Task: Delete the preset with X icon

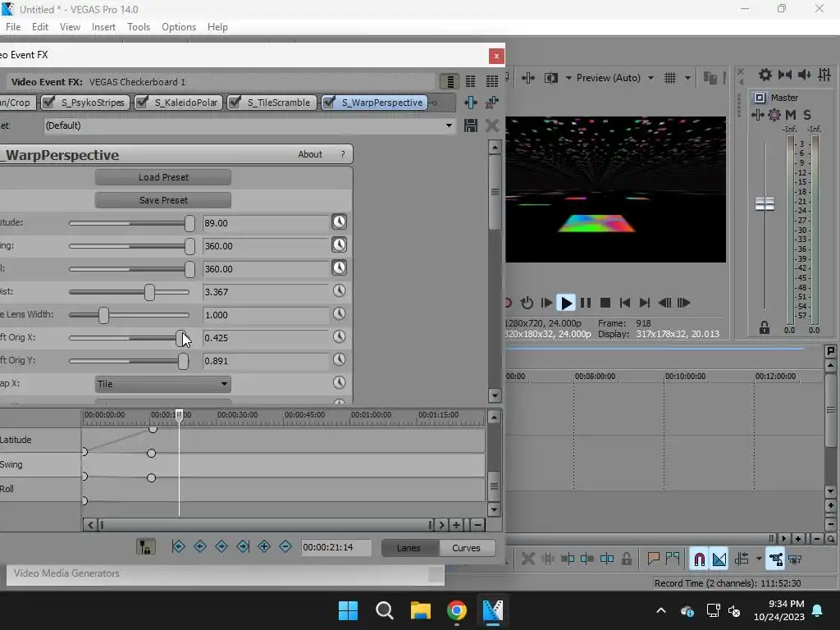Action: pyautogui.click(x=492, y=126)
